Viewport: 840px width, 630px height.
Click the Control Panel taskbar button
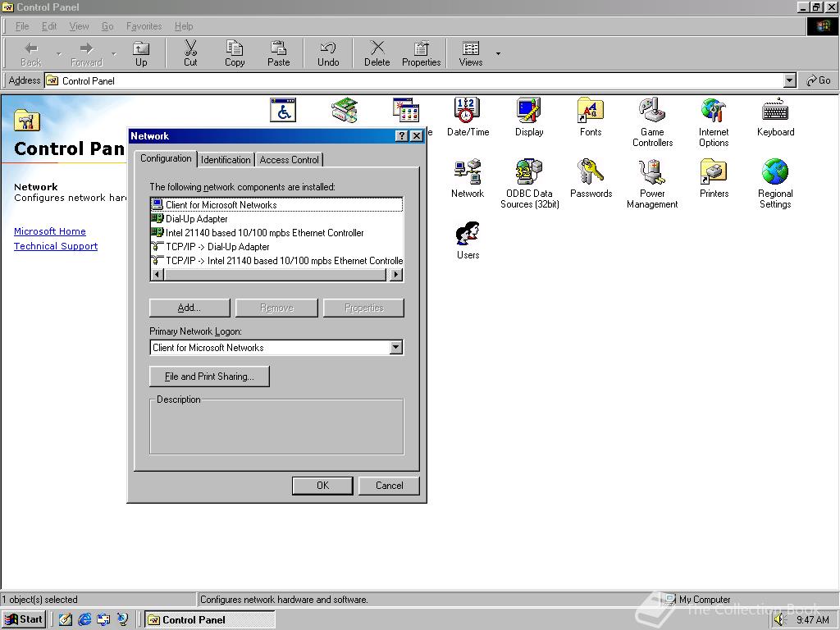click(x=210, y=620)
